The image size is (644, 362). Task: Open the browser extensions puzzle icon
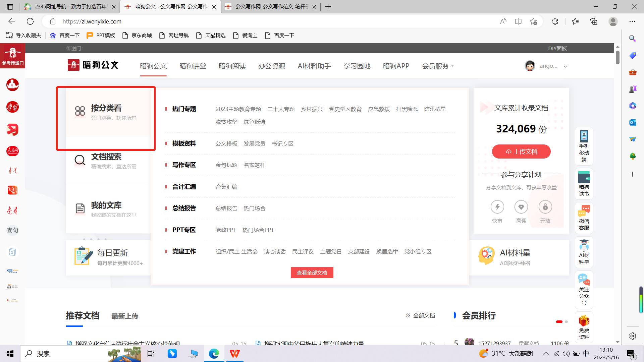(x=555, y=21)
